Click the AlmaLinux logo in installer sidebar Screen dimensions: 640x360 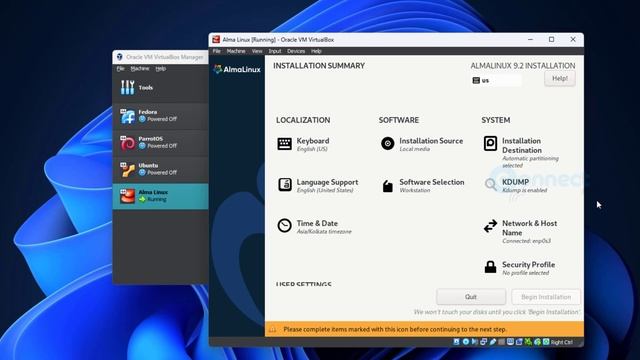pos(237,69)
